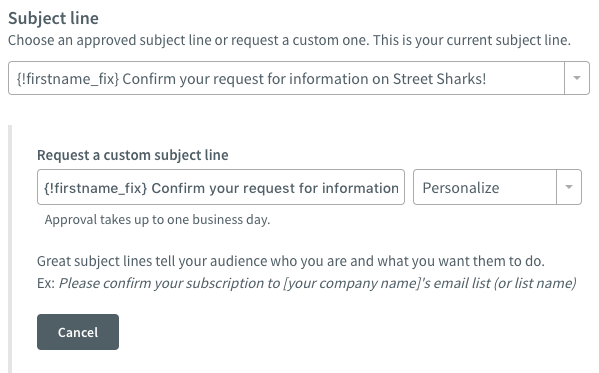The image size is (599, 373).
Task: Click the 'Request a custom subject line' label
Action: (133, 155)
